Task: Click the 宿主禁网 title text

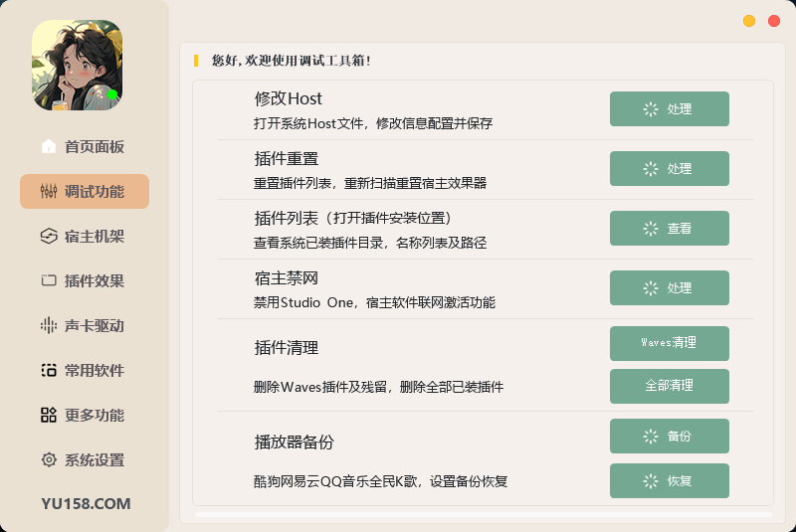Action: click(x=287, y=277)
